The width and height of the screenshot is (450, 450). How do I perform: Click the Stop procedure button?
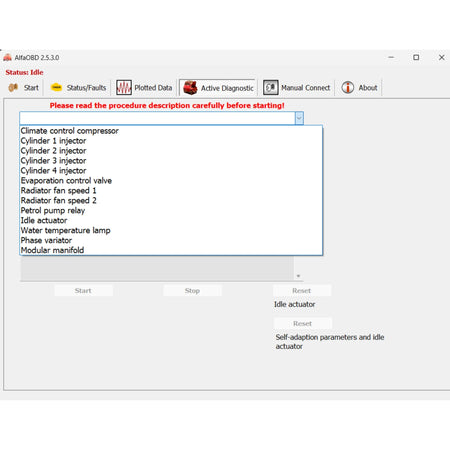[192, 291]
